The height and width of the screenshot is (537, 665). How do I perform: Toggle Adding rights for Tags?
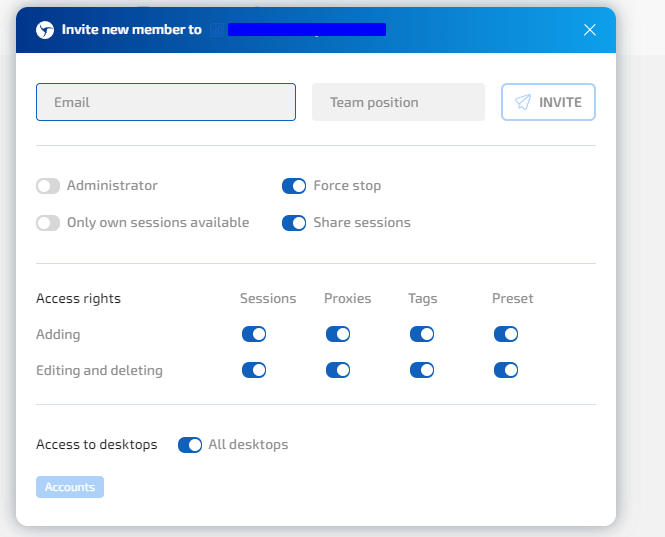422,334
